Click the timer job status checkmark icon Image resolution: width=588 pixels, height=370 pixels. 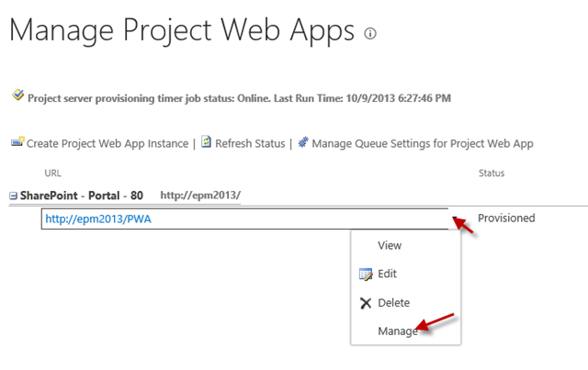[x=17, y=95]
